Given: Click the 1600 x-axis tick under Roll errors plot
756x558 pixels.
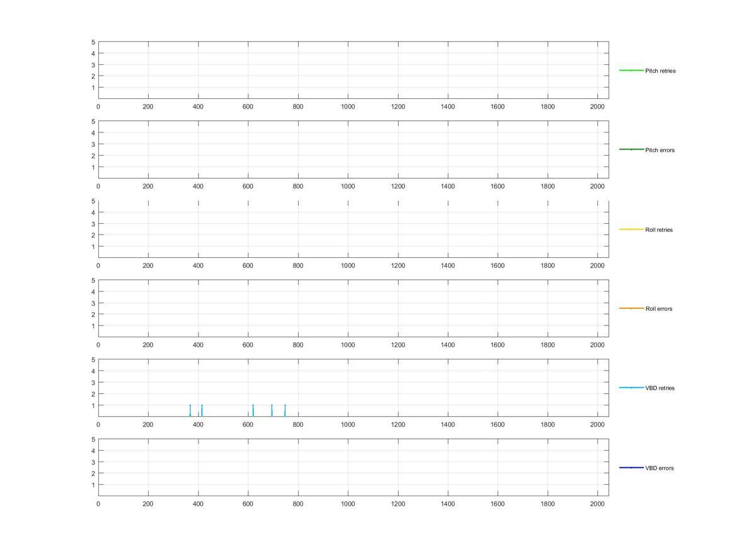Looking at the screenshot, I should coord(498,346).
